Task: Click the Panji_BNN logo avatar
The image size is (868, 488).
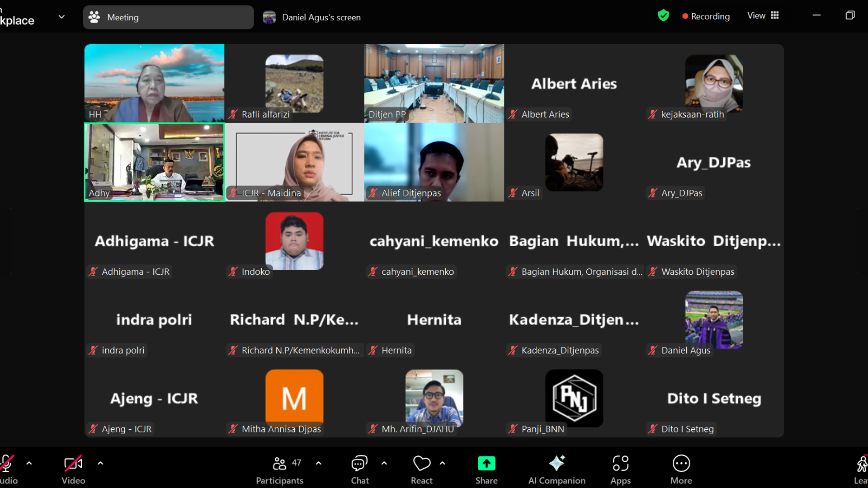Action: (x=574, y=398)
